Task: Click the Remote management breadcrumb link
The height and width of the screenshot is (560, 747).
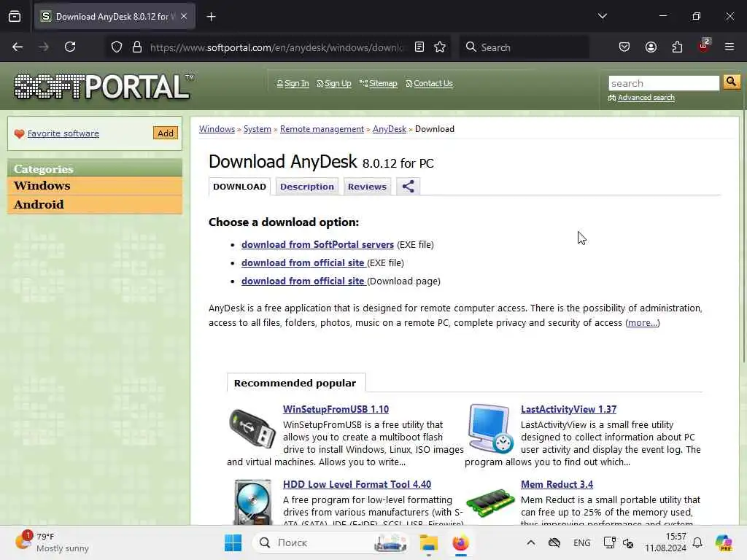Action: (x=322, y=129)
